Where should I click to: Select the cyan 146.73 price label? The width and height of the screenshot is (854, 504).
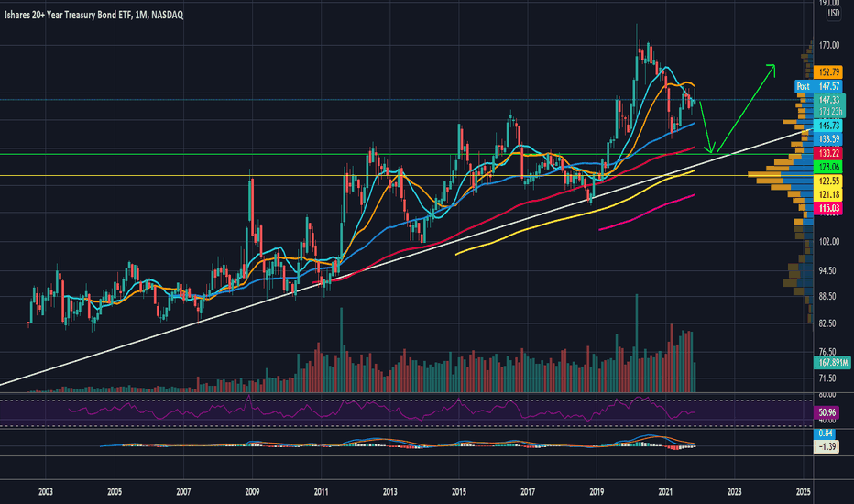[828, 126]
